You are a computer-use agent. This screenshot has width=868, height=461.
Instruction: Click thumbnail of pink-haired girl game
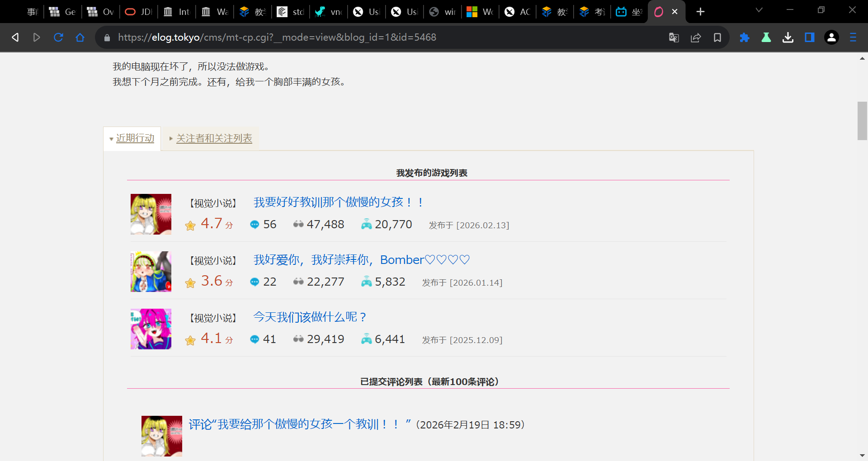(151, 329)
